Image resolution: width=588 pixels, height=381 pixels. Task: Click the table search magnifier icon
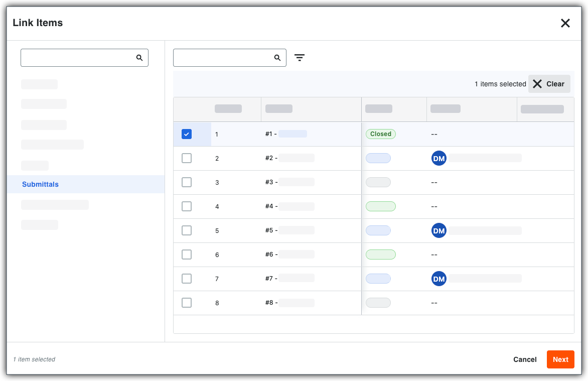(x=277, y=58)
